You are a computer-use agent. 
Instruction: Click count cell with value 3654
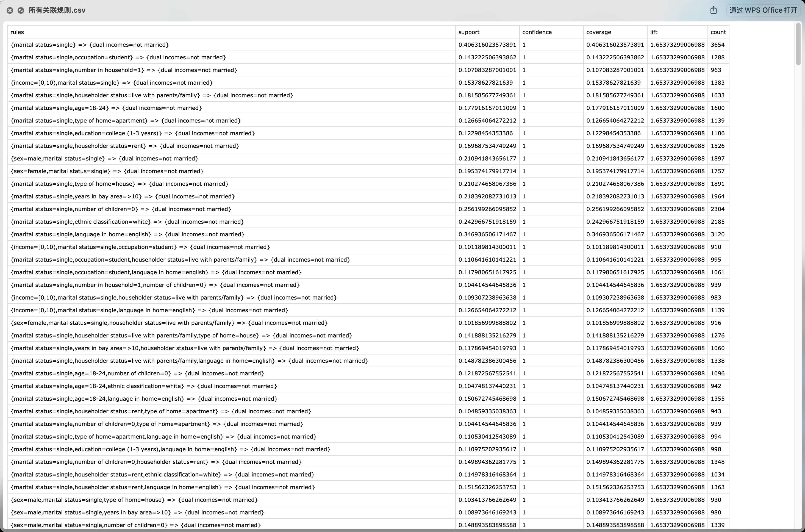click(717, 45)
